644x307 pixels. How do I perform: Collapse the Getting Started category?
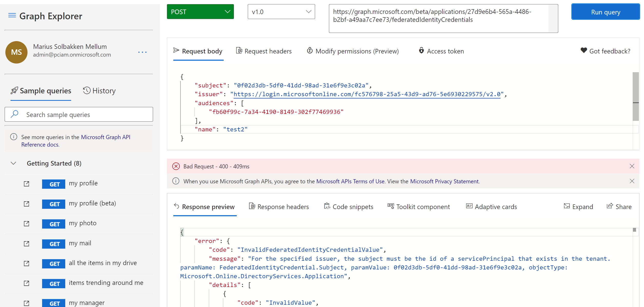tap(14, 163)
